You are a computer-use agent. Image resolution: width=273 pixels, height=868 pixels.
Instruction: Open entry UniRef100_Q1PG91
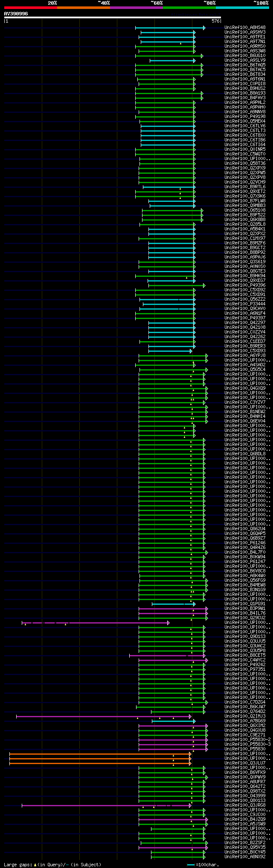[x=245, y=604]
